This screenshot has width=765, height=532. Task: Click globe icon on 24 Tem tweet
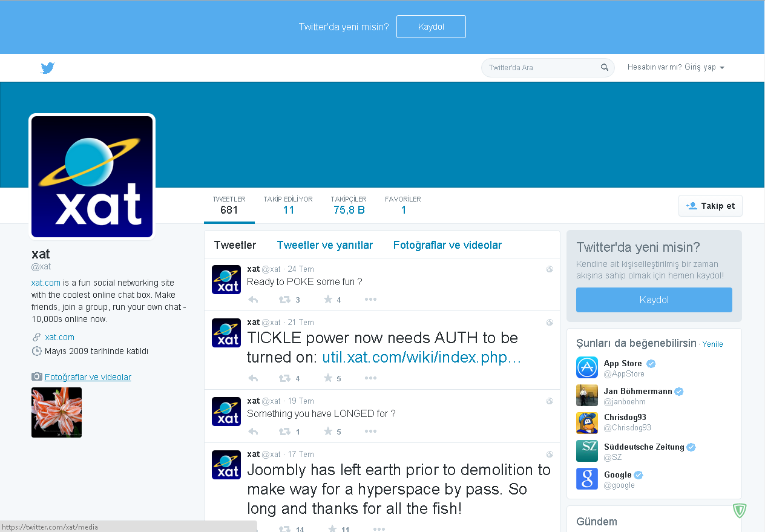(550, 269)
